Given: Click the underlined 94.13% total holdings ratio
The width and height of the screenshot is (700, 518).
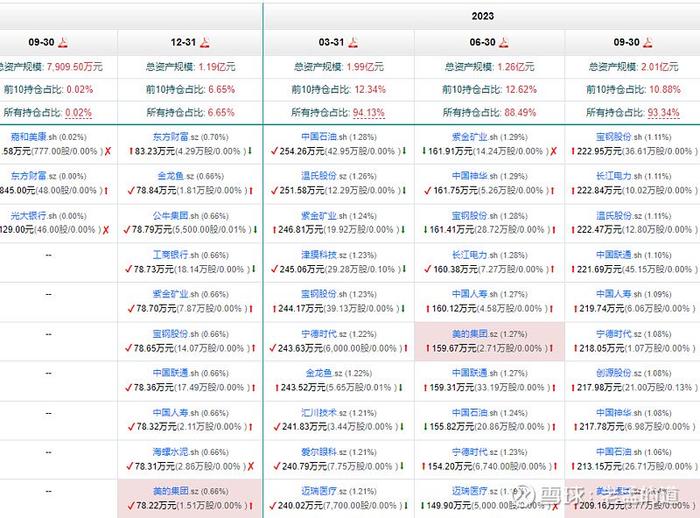Looking at the screenshot, I should point(369,113).
